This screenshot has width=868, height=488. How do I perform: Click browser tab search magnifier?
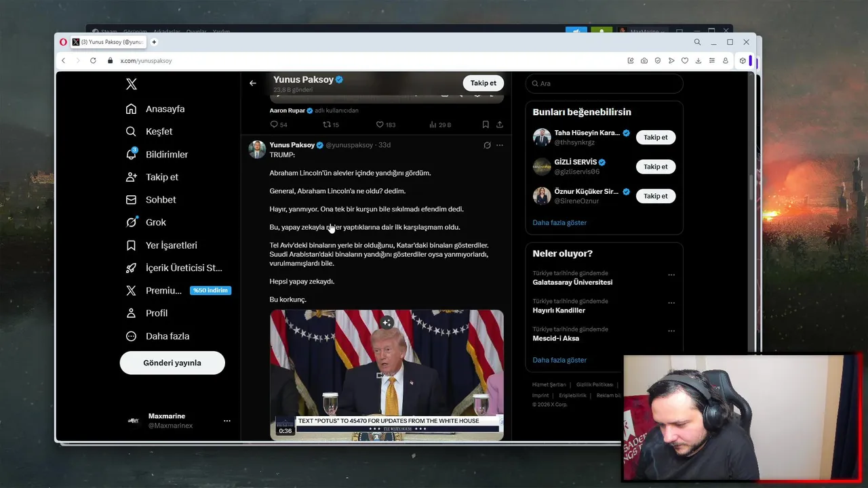point(697,42)
